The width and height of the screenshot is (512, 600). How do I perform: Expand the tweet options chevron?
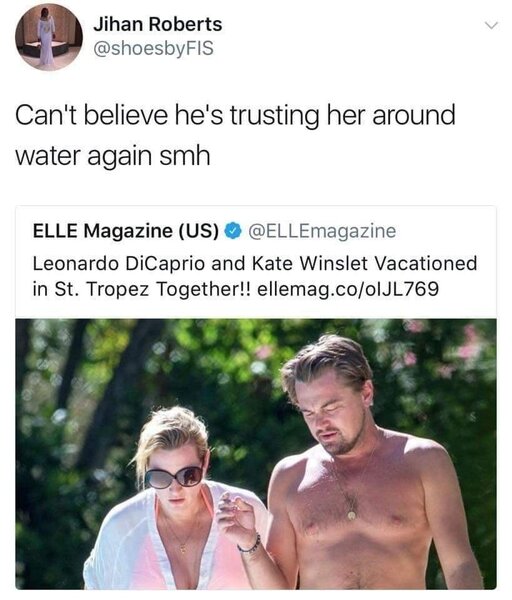click(x=491, y=26)
